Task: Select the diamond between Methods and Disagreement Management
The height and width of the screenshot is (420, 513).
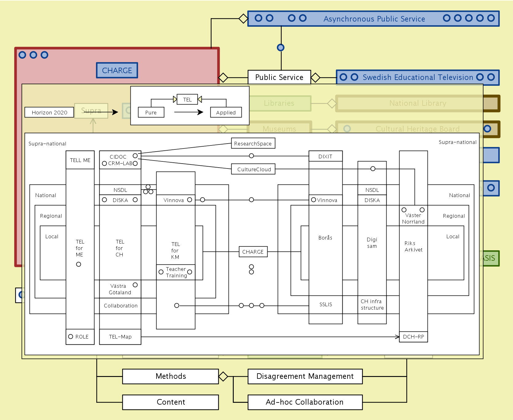Action: [x=223, y=376]
